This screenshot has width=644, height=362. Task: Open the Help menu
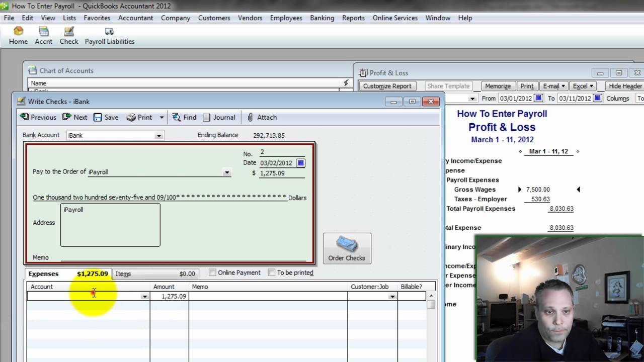[465, 18]
